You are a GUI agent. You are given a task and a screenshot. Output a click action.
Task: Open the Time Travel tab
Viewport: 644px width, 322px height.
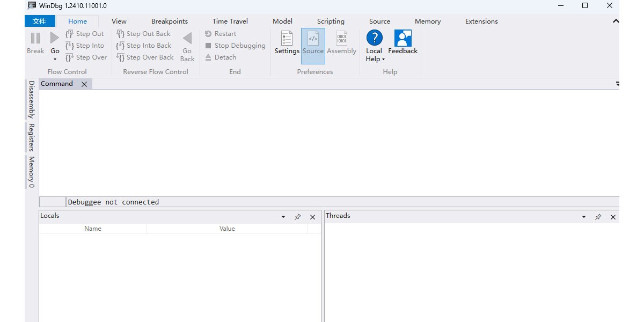point(230,21)
